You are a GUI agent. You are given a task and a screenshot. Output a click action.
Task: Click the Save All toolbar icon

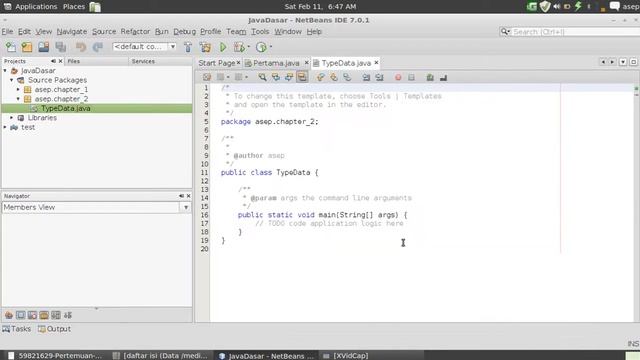[x=61, y=47]
